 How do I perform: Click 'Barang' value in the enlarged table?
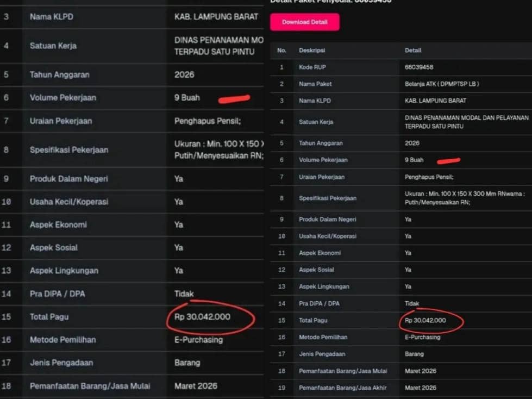pyautogui.click(x=187, y=363)
